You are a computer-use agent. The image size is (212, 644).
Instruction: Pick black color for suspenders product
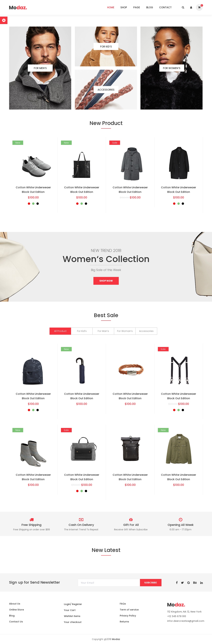(x=183, y=410)
